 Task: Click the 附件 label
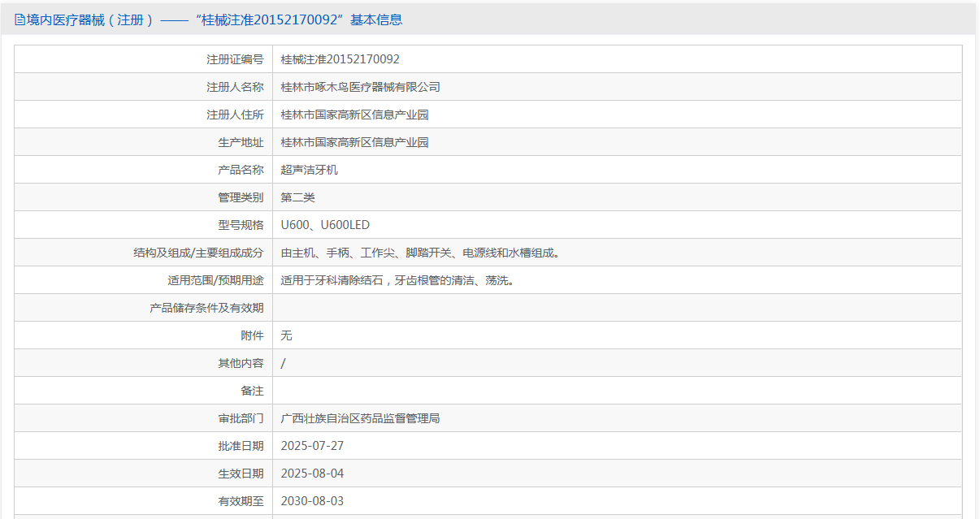pyautogui.click(x=253, y=335)
